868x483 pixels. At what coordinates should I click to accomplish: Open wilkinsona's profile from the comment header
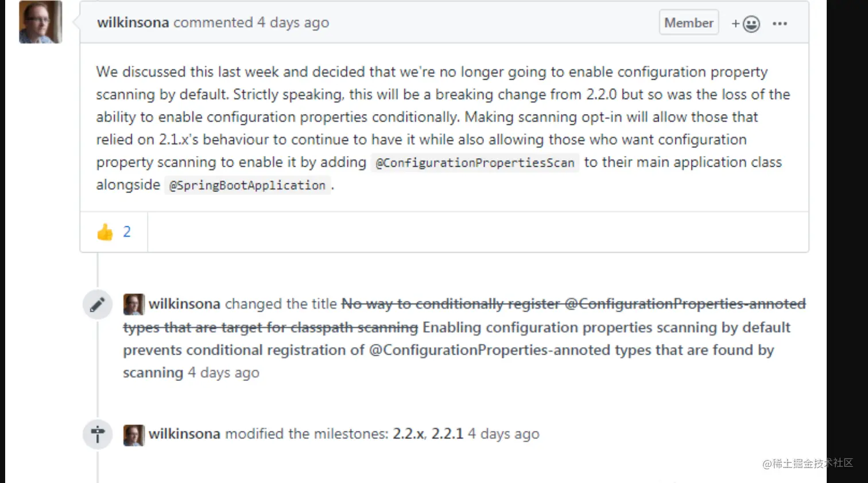[133, 22]
